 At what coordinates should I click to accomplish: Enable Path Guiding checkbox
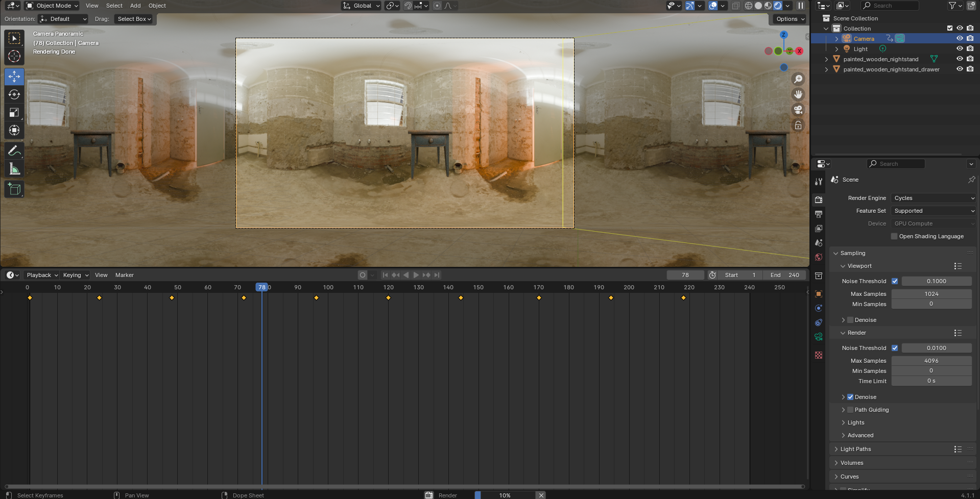pyautogui.click(x=850, y=410)
